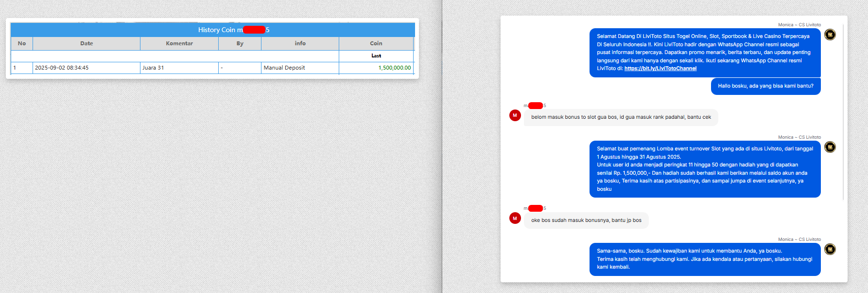The width and height of the screenshot is (868, 293).
Task: Click the CS avatar beside the welcome message
Action: click(x=830, y=35)
